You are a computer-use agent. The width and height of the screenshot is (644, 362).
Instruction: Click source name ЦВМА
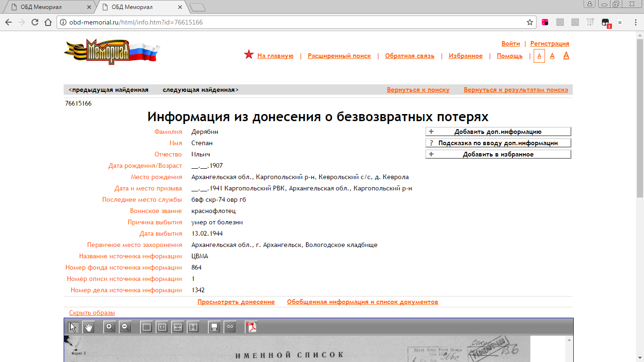pos(200,256)
